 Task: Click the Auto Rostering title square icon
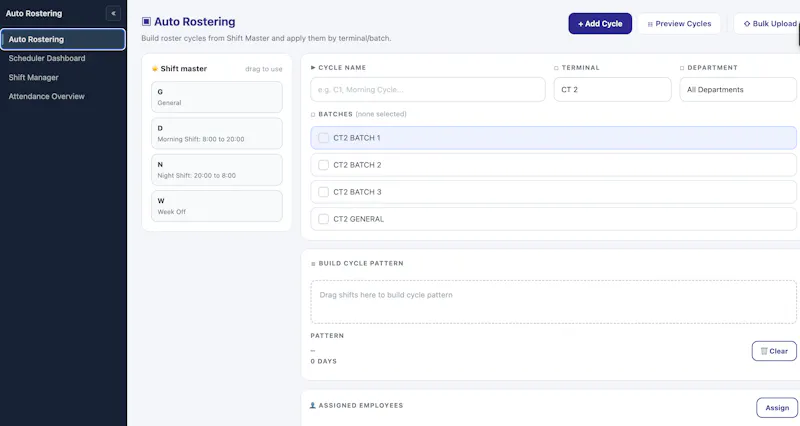[x=146, y=21]
